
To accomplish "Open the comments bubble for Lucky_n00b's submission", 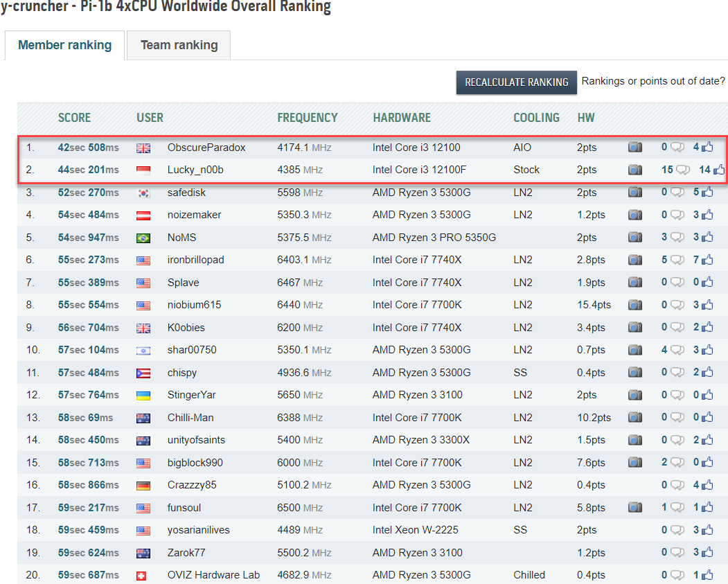I will (x=682, y=170).
